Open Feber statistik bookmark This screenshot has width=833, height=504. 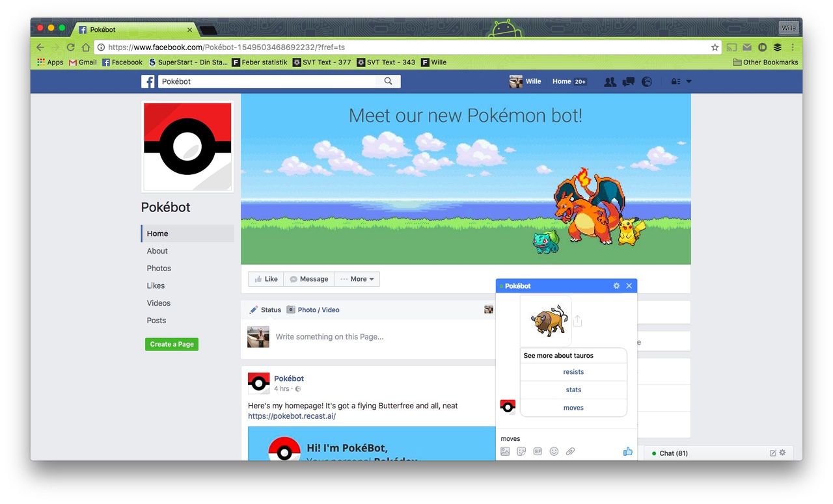click(260, 62)
